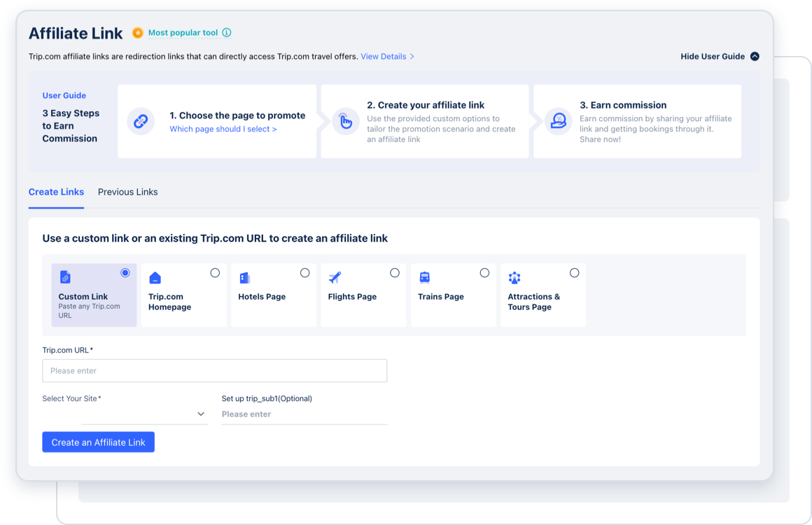
Task: Select the Custom Link radio button
Action: point(125,273)
